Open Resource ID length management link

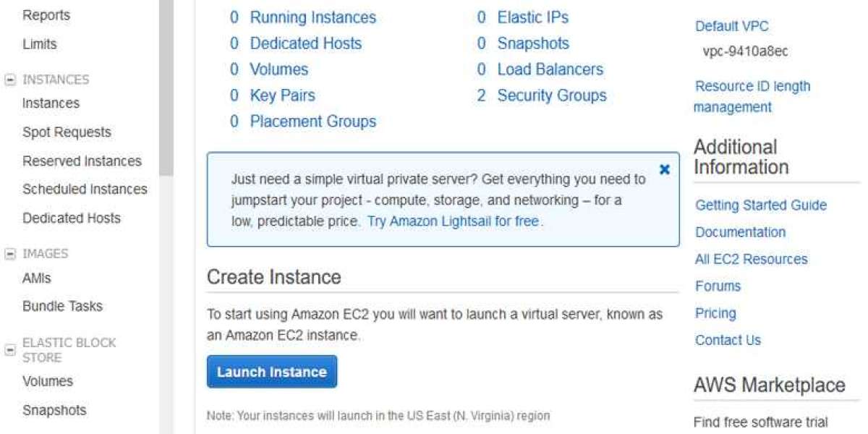click(x=752, y=96)
